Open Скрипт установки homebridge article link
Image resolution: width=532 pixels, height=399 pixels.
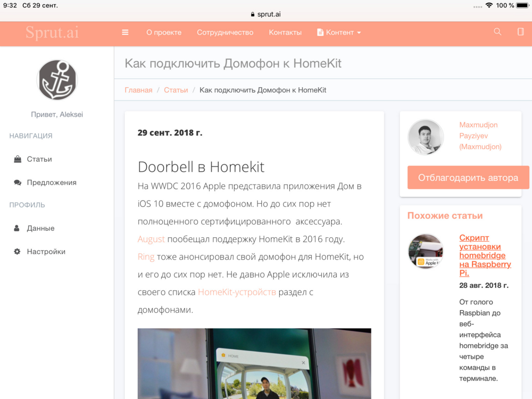485,255
